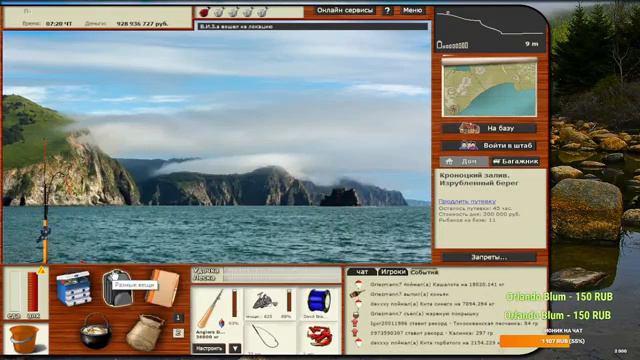The height and width of the screenshot is (360, 640).
Task: Click the location status message bar
Action: tap(313, 27)
